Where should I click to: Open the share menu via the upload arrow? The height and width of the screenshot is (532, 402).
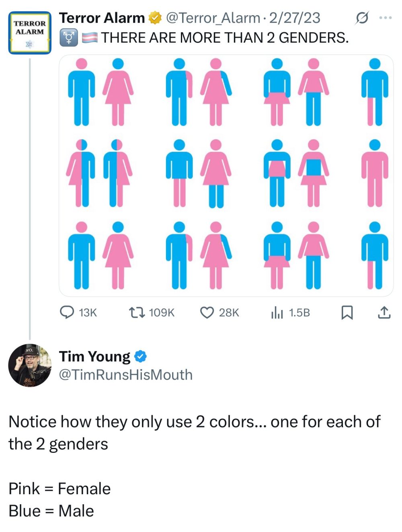[x=384, y=312]
